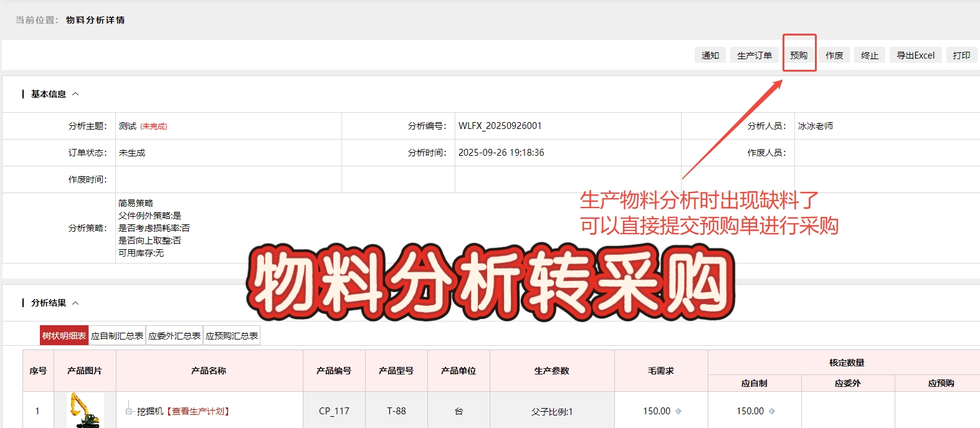Open the 查看生产计划 link for 挖掘机
The image size is (980, 428).
198,411
